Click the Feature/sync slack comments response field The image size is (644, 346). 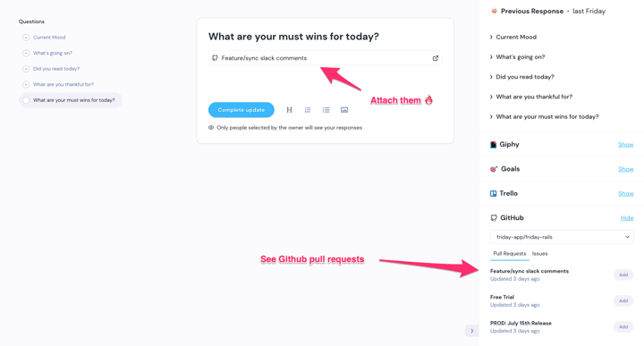325,58
